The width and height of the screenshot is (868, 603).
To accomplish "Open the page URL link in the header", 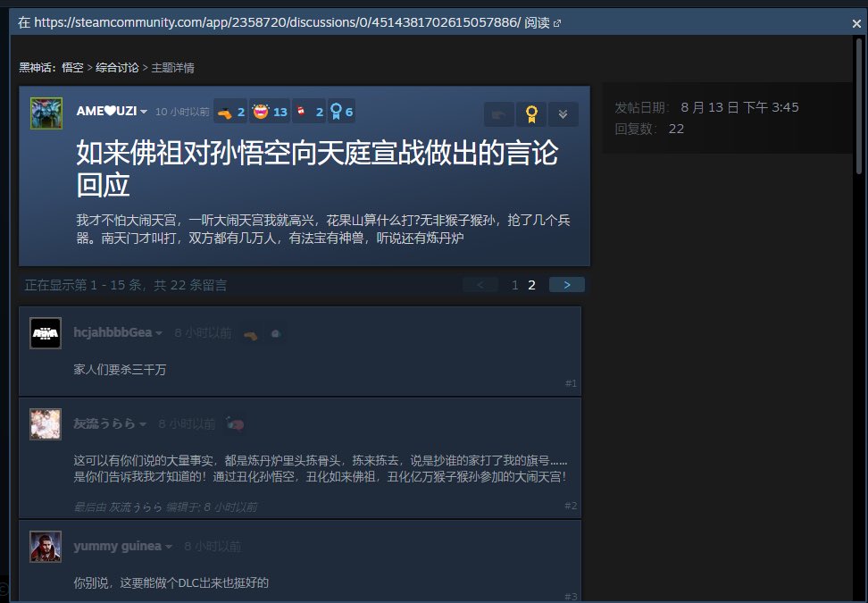I will [x=278, y=22].
